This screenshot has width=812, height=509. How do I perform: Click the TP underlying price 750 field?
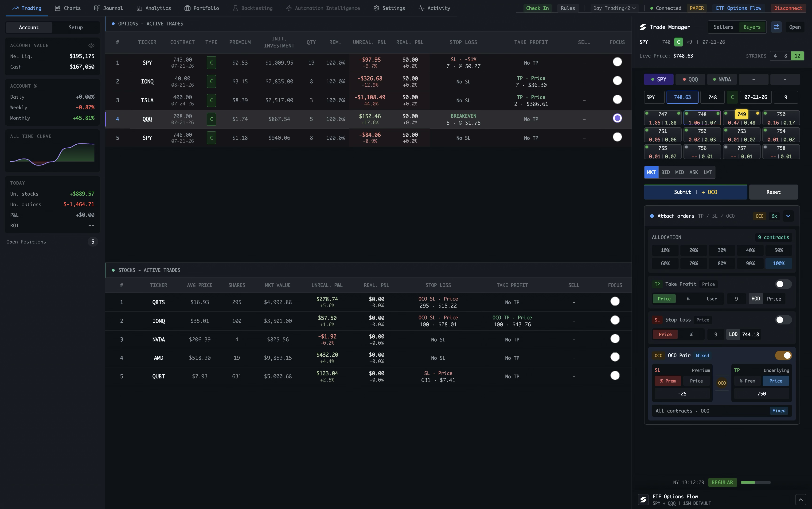tap(761, 393)
